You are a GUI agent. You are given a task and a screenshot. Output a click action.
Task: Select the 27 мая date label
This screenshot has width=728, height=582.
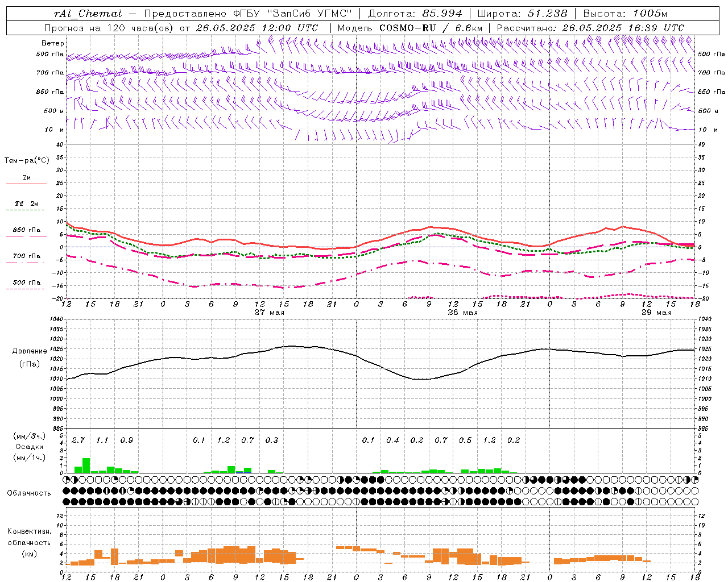click(x=269, y=312)
